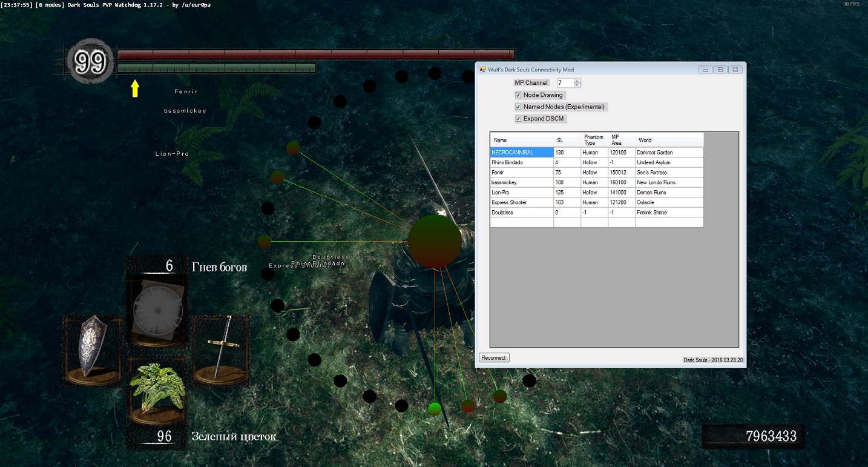868x467 pixels.
Task: Click the New Londo Ruins world cell
Action: 669,182
